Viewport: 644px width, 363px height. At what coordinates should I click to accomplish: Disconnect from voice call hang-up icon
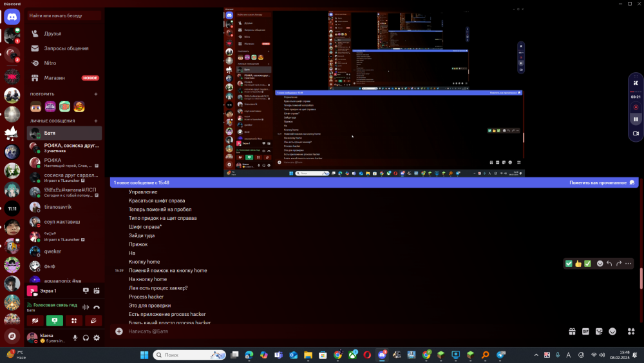[97, 307]
